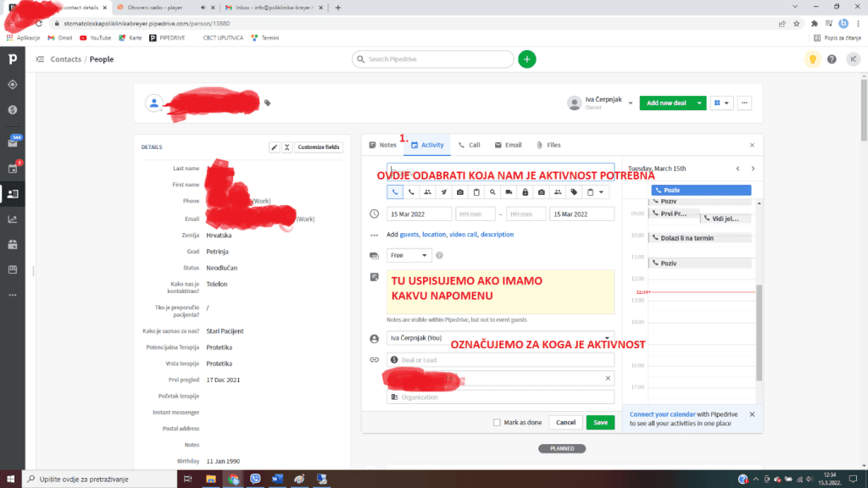868x488 pixels.
Task: Select the magnifier activity type icon
Action: 492,192
